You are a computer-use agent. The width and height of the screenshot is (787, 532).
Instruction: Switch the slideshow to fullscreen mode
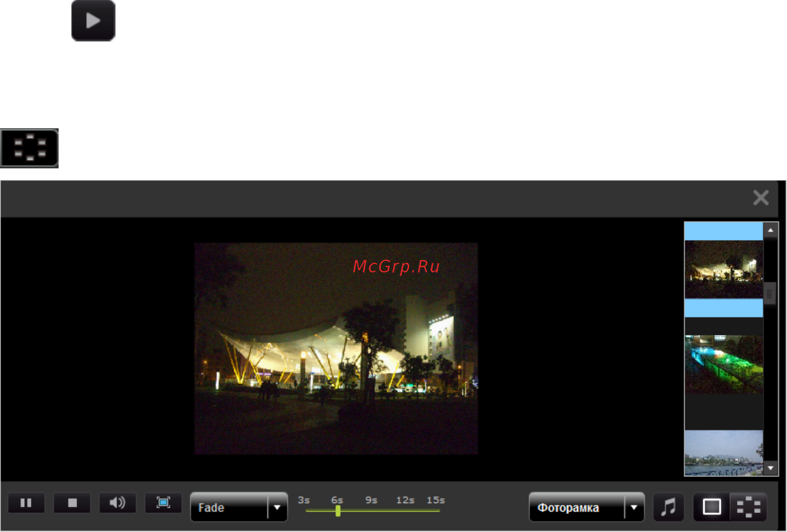pos(163,503)
